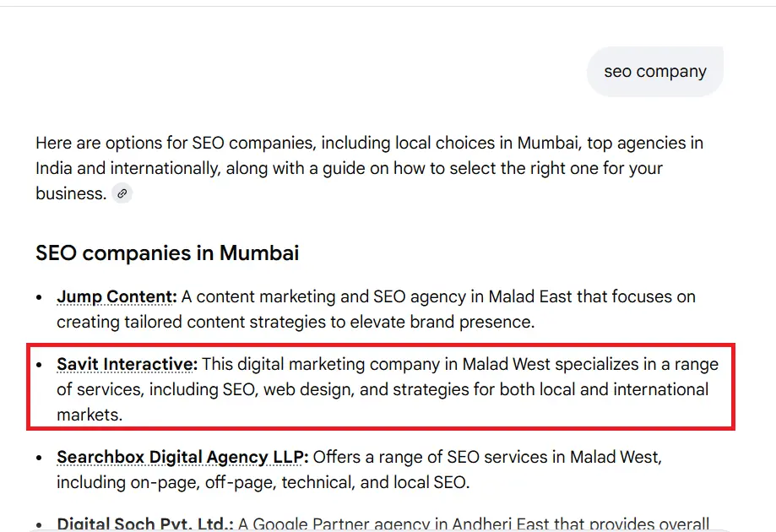Click the bullet point before Savit Interactive
This screenshot has width=776, height=532.
(x=39, y=366)
